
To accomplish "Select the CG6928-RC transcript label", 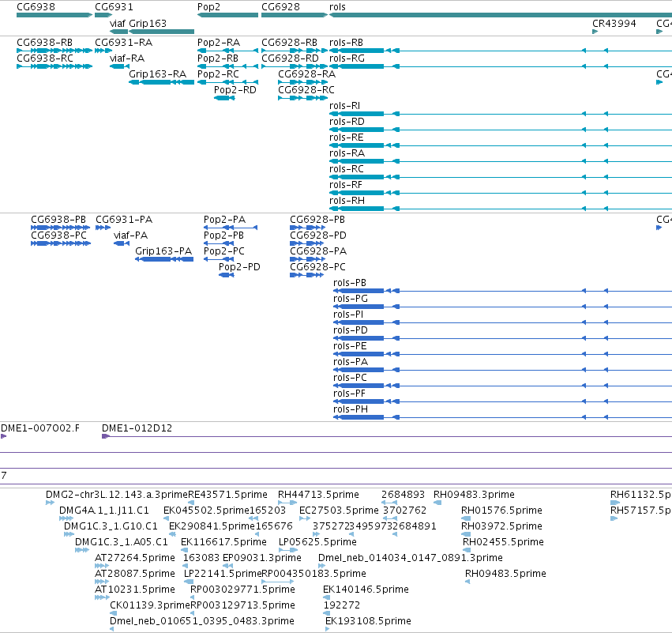I will [x=306, y=90].
